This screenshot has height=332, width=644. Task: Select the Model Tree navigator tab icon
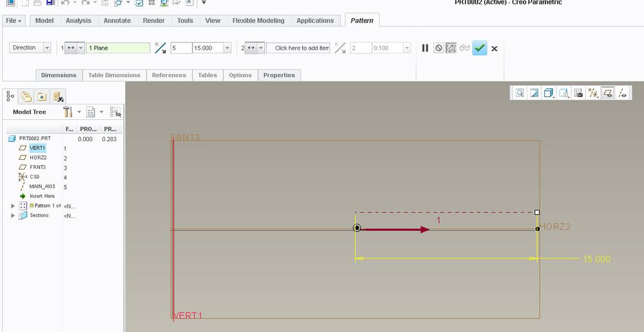tap(10, 96)
